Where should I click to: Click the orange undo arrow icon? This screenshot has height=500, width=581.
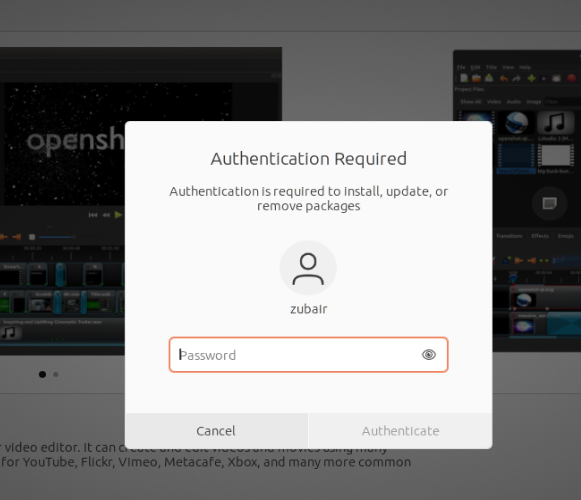[504, 78]
